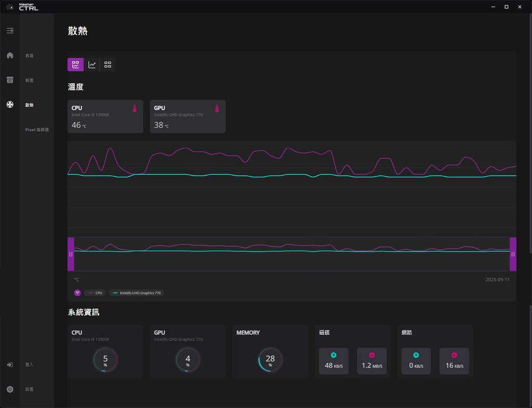Toggle the CPU legend series

[95, 293]
